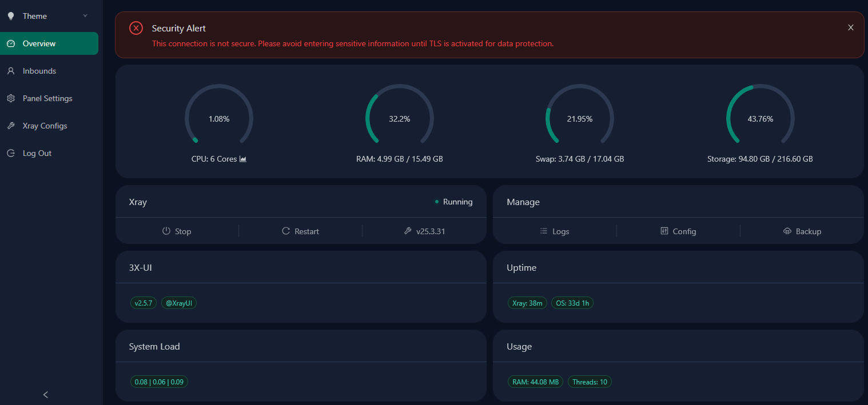This screenshot has height=405, width=868.
Task: Click the Stop power icon
Action: coord(166,231)
